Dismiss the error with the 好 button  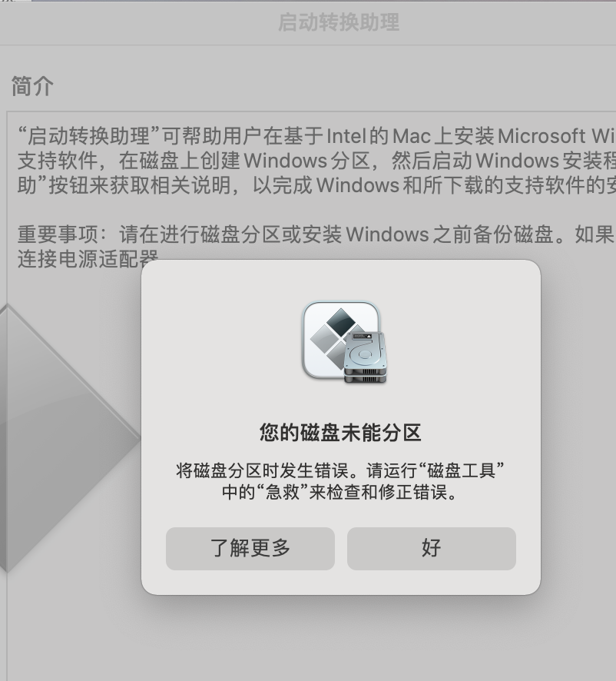pos(432,549)
